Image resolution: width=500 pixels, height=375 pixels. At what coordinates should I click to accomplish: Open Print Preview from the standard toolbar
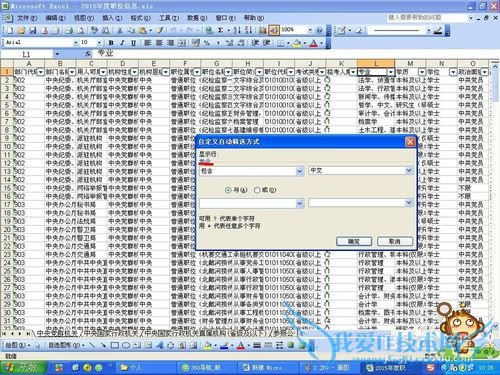coord(80,31)
